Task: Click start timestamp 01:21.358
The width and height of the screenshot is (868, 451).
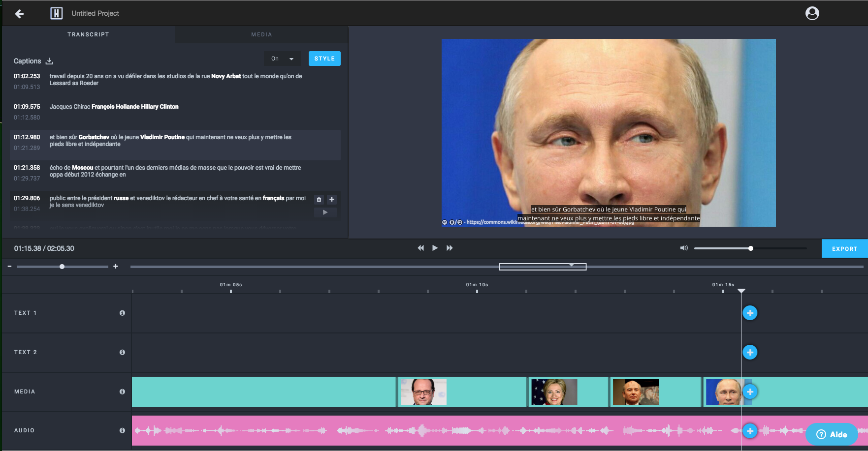Action: click(x=27, y=168)
